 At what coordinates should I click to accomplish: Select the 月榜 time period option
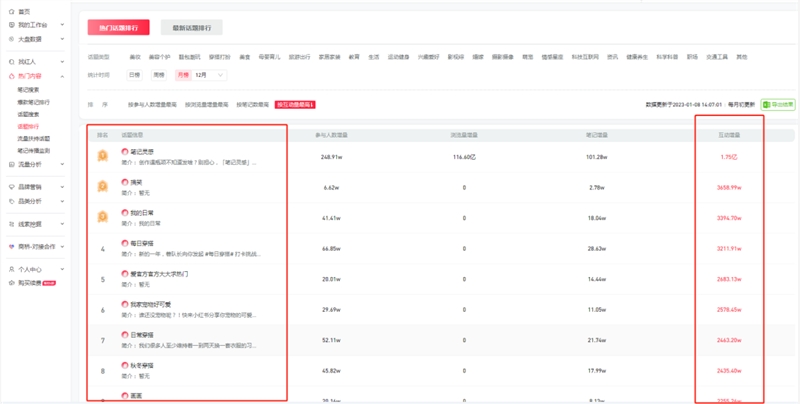tap(183, 75)
